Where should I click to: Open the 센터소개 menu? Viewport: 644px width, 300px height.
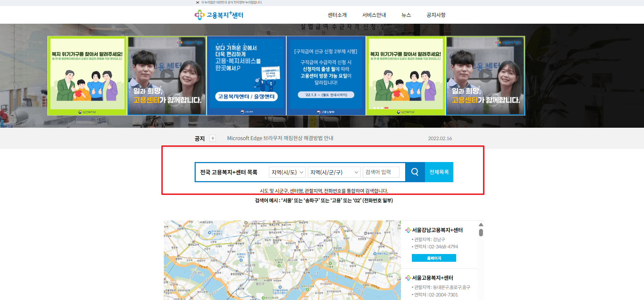click(337, 15)
